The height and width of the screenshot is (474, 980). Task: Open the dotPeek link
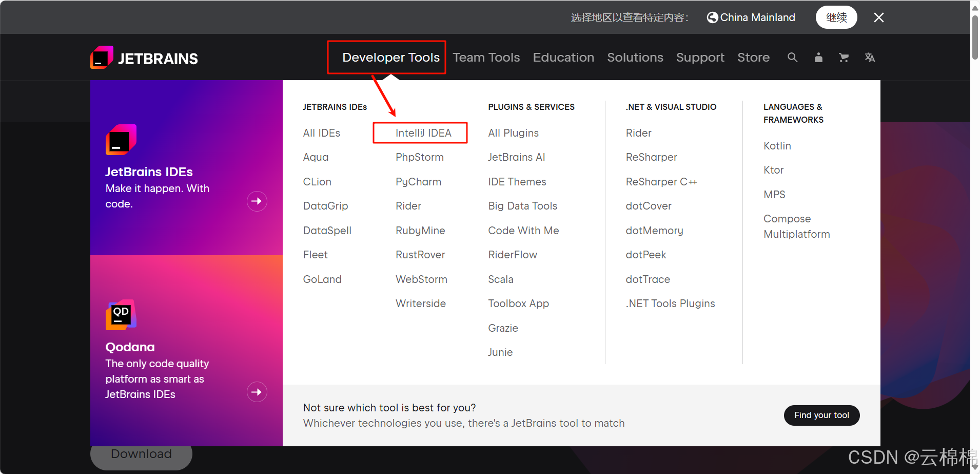click(x=645, y=255)
